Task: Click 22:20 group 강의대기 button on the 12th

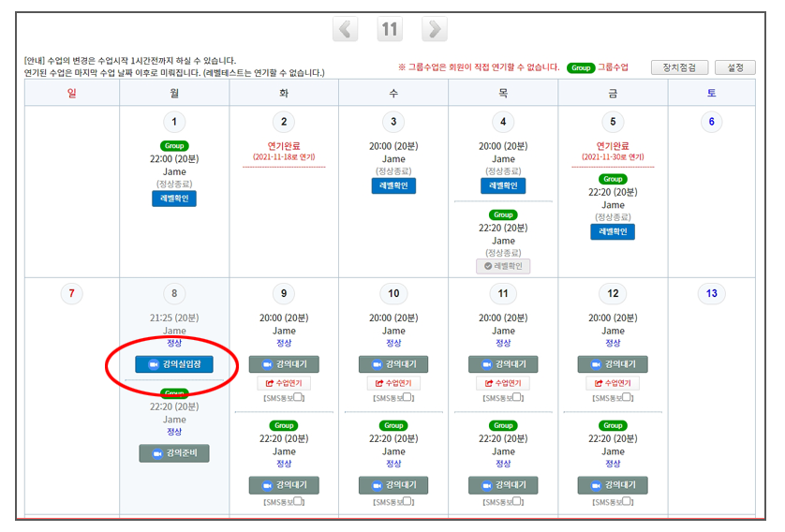Action: click(x=613, y=485)
